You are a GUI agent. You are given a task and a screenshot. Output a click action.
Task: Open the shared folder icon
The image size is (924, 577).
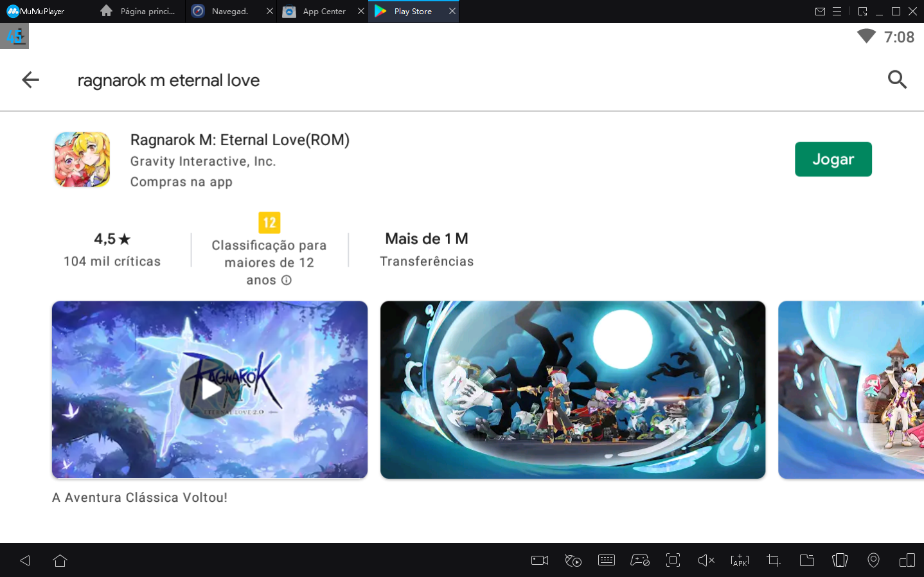pos(807,560)
